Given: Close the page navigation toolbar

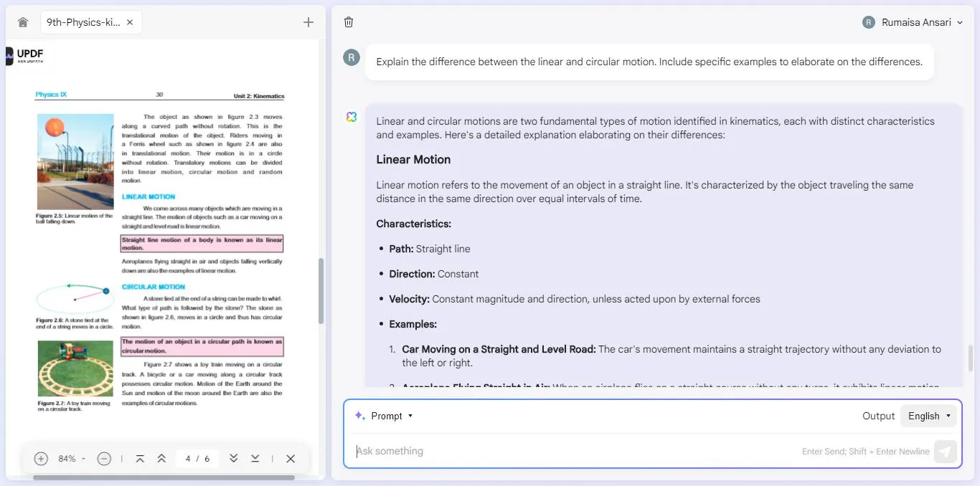Looking at the screenshot, I should click(x=291, y=459).
